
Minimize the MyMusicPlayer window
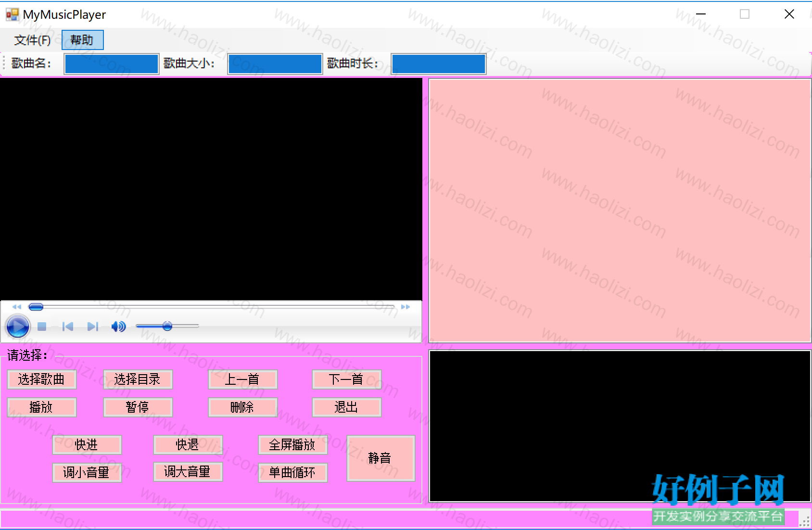click(701, 14)
